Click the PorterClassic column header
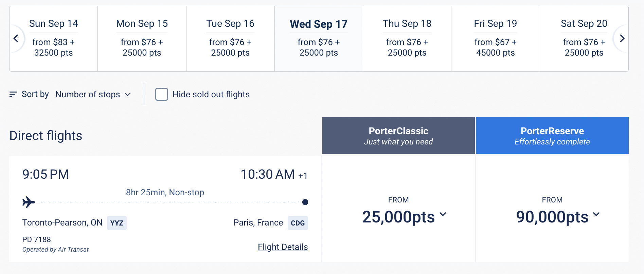This screenshot has height=274, width=644. (x=398, y=136)
